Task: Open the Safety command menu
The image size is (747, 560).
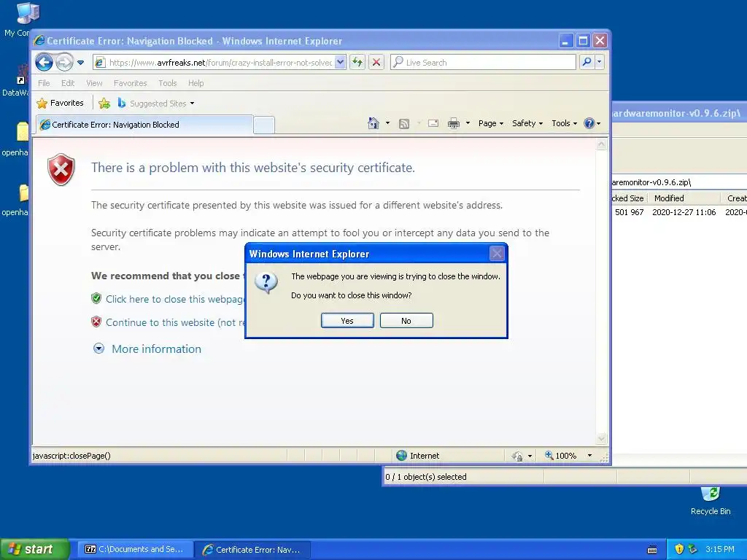Action: pos(527,123)
